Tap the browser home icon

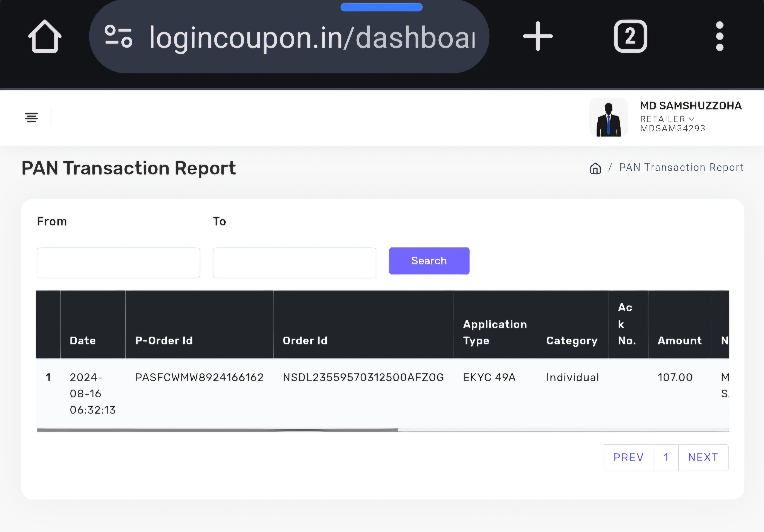[x=45, y=36]
